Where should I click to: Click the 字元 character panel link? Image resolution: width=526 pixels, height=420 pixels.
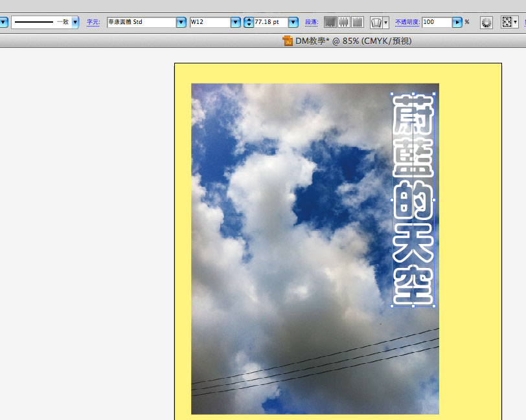(x=93, y=22)
